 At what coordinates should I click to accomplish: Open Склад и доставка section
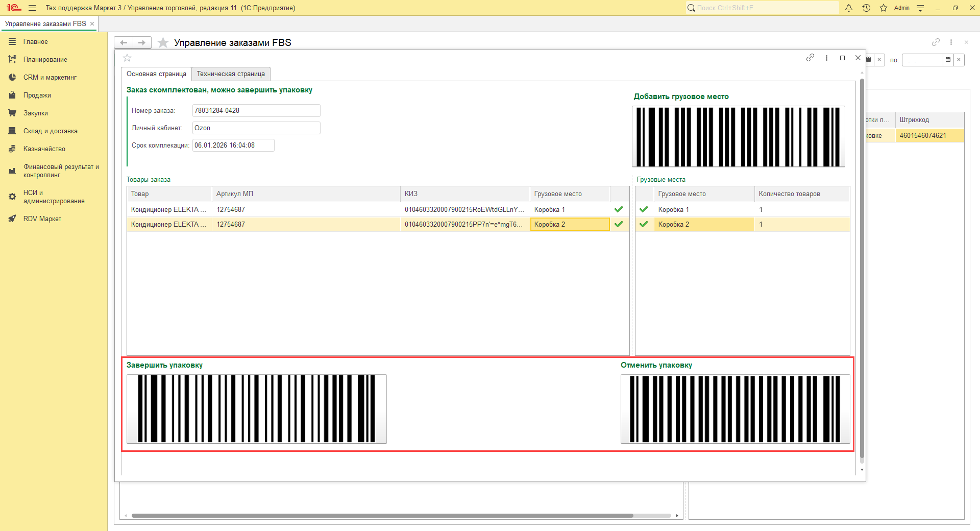tap(50, 131)
